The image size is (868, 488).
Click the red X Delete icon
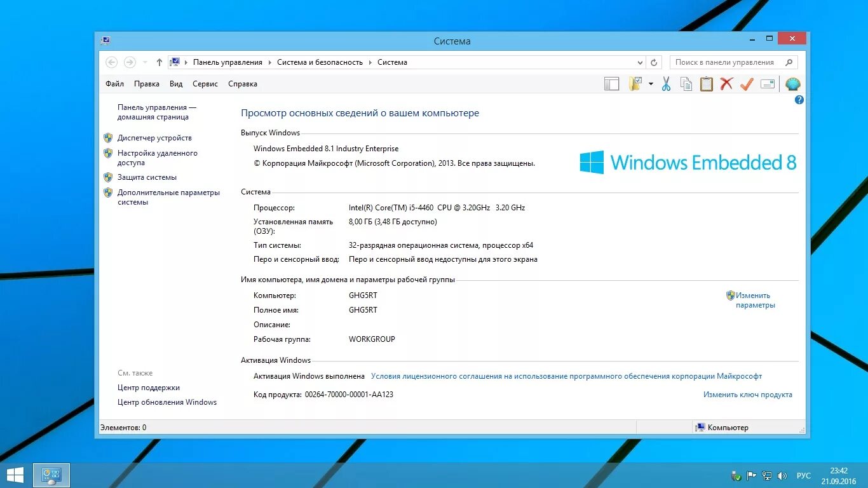[726, 84]
